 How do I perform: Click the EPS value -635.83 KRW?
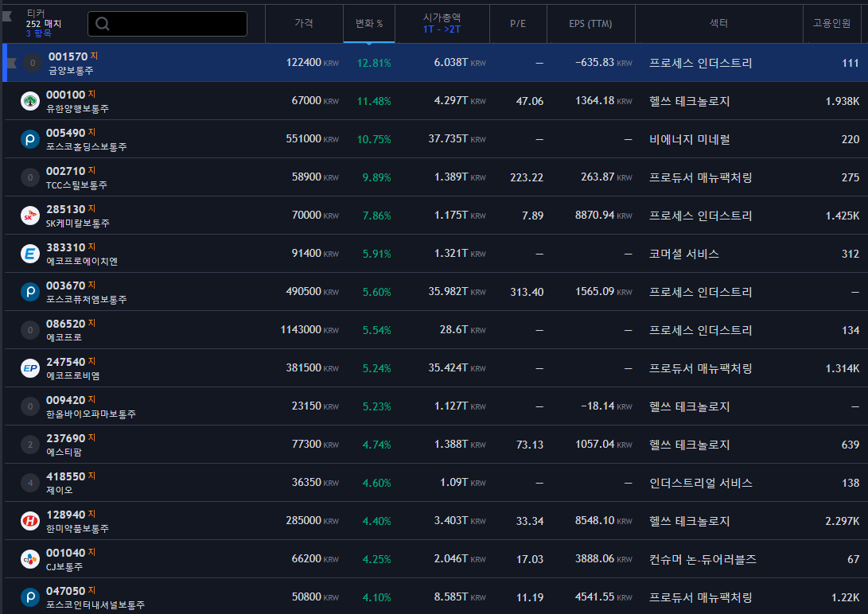[x=603, y=63]
